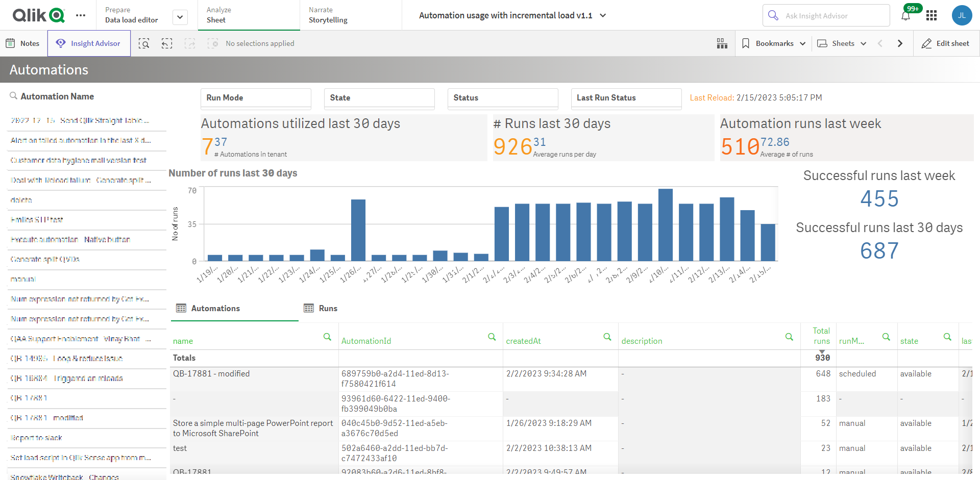Viewport: 980px width, 480px height.
Task: Open the State filter box
Action: coord(379,98)
